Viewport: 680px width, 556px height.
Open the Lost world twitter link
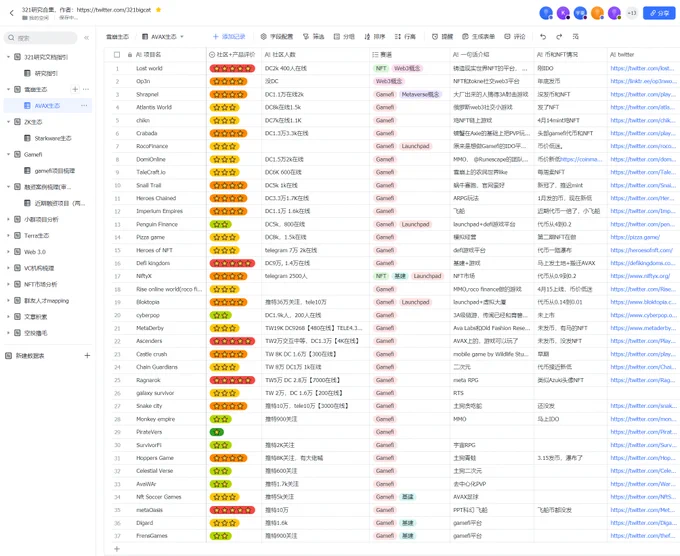click(x=642, y=68)
